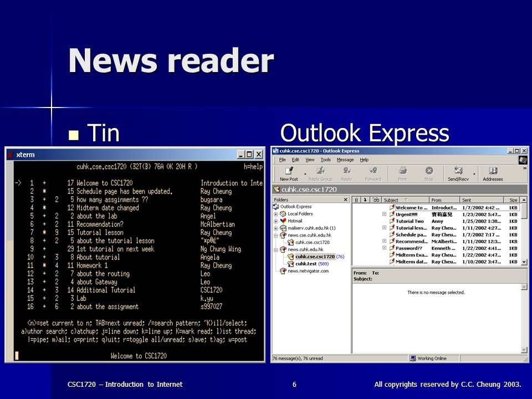The height and width of the screenshot is (399, 532).
Task: Click the watch/ignore glasses column header
Action: click(x=376, y=200)
